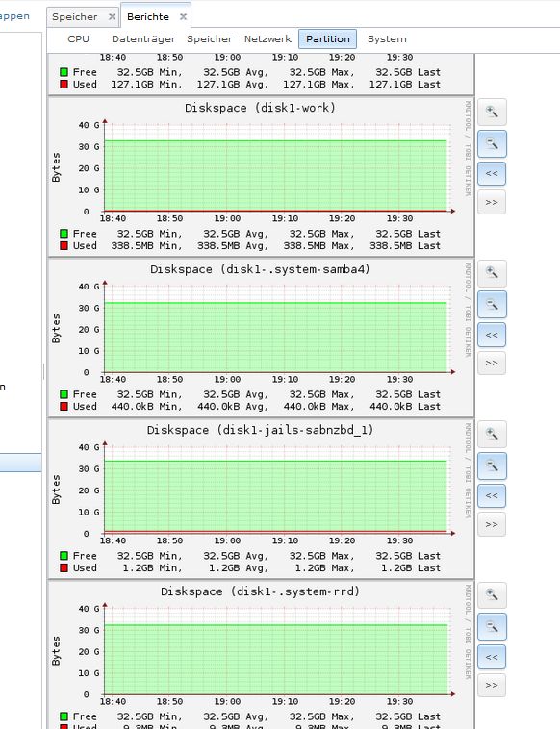Open the Netzwerk report section
The width and height of the screenshot is (560, 729).
[267, 39]
